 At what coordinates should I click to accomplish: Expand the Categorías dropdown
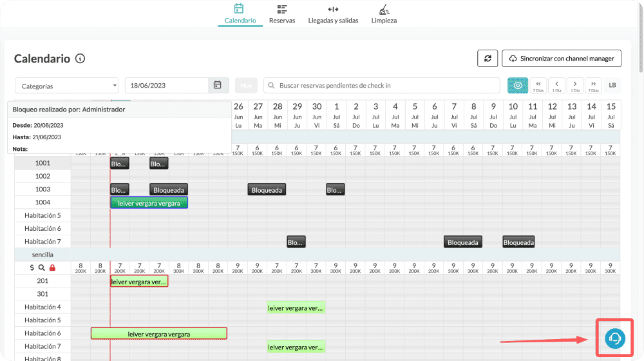[67, 86]
